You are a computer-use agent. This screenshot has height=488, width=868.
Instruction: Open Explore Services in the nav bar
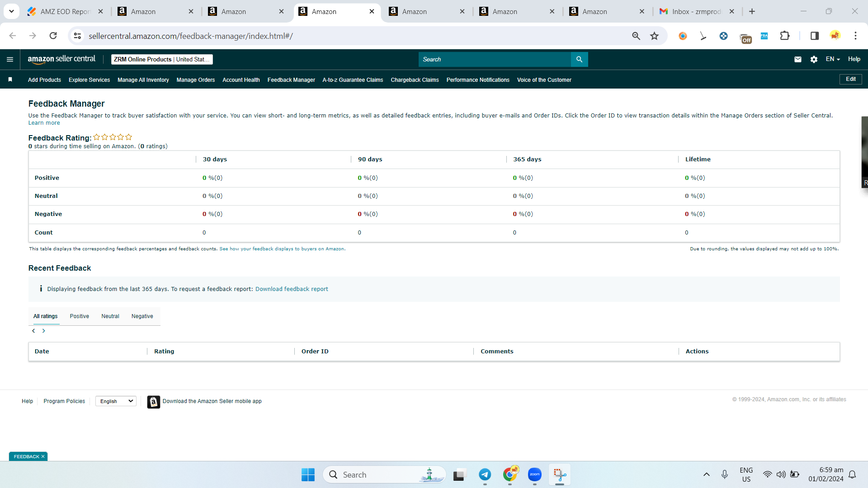[x=89, y=80]
